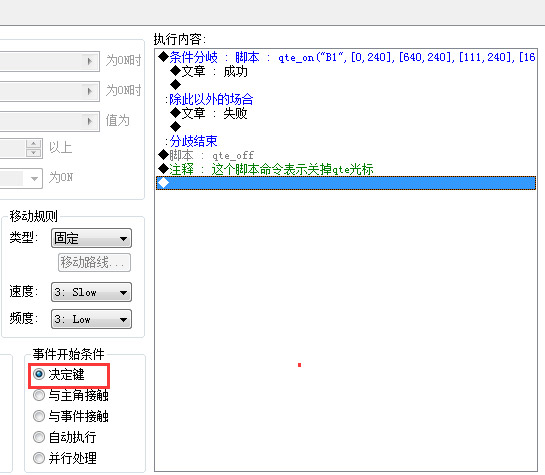Enable the 自动执行 trigger radio button
Image resolution: width=545 pixels, height=475 pixels.
pos(39,437)
